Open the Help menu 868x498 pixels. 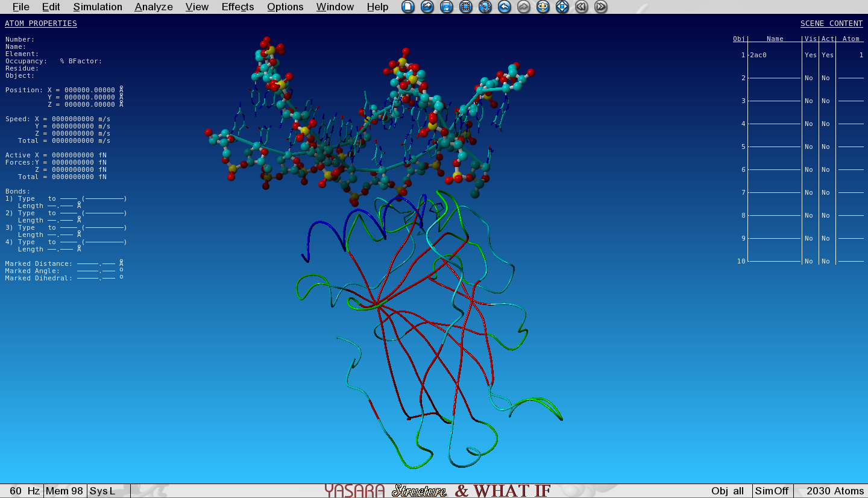pyautogui.click(x=377, y=7)
